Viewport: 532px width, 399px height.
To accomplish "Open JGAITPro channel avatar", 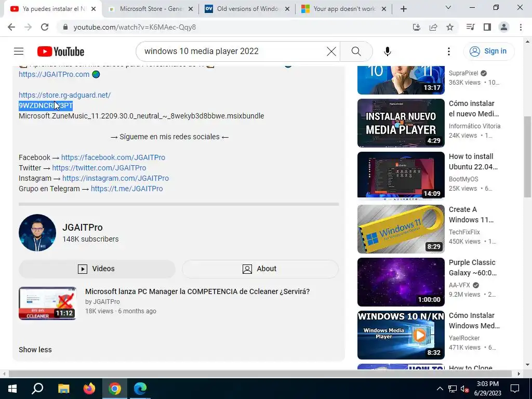I will [37, 233].
